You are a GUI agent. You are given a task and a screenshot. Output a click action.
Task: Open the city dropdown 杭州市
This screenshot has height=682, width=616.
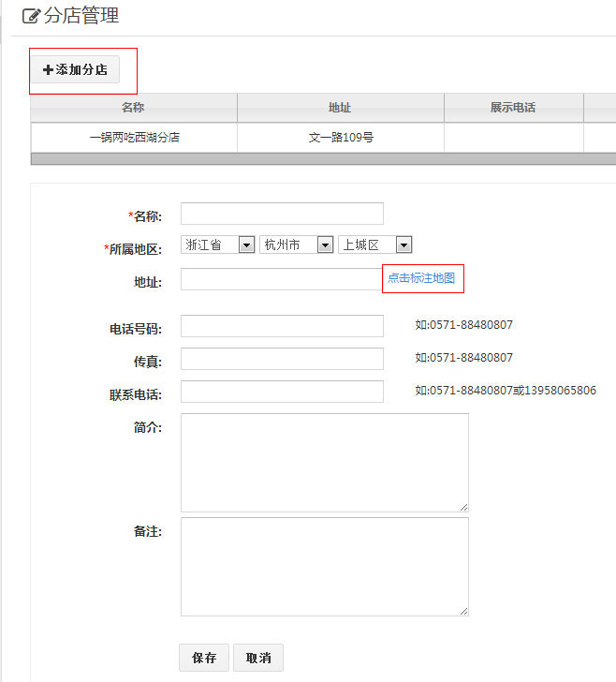(297, 245)
